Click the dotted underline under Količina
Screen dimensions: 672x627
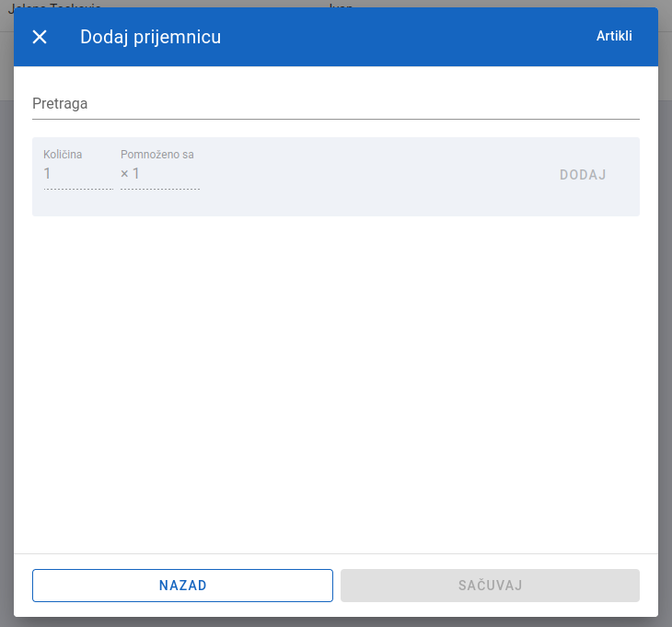[x=78, y=189]
